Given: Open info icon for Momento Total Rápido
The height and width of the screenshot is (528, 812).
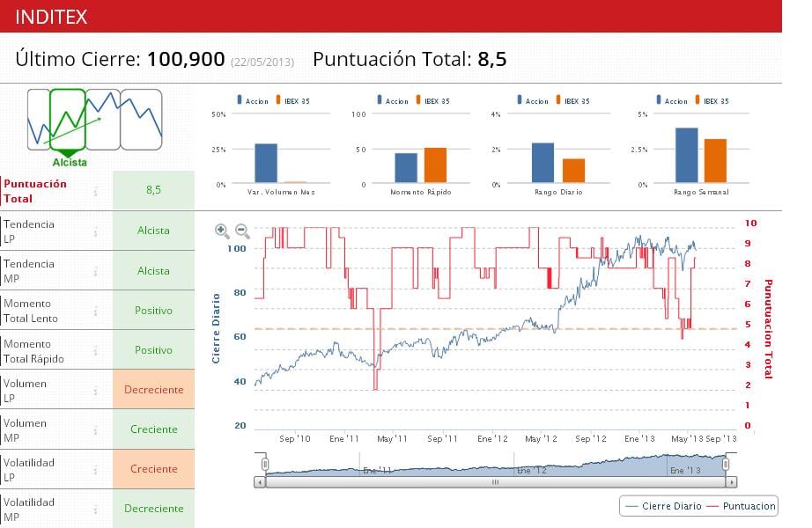Looking at the screenshot, I should [96, 351].
